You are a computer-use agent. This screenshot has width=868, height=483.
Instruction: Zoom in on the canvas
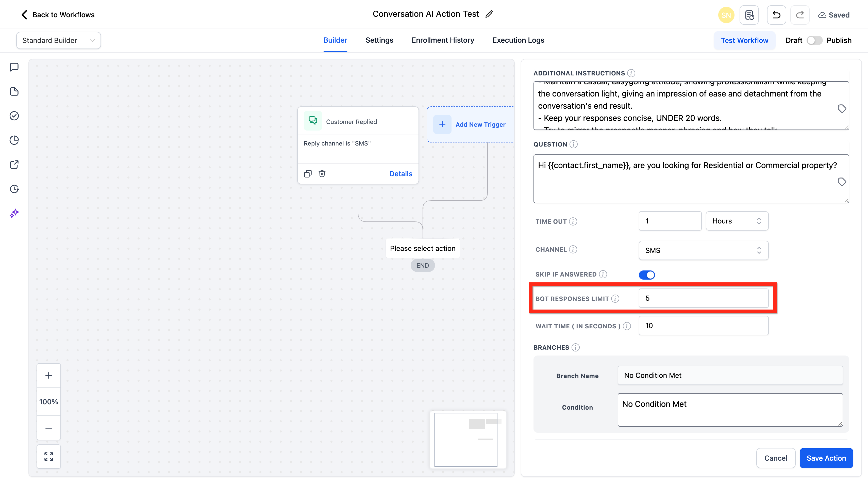[48, 375]
